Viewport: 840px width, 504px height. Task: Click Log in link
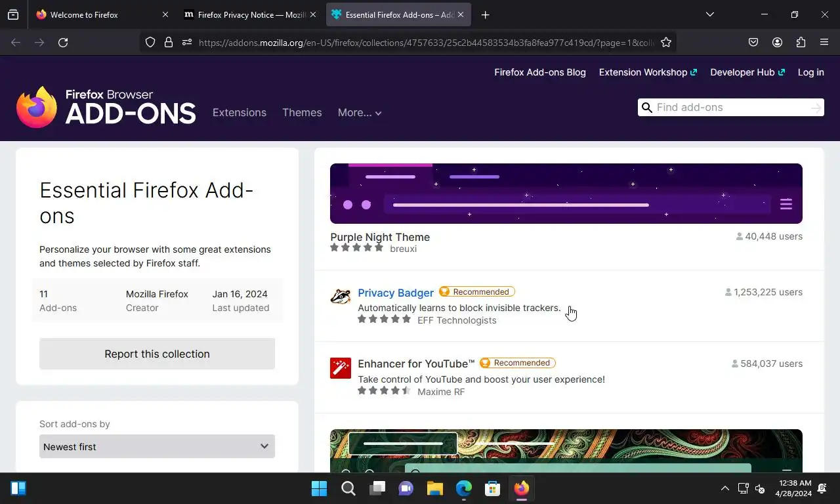coord(810,72)
